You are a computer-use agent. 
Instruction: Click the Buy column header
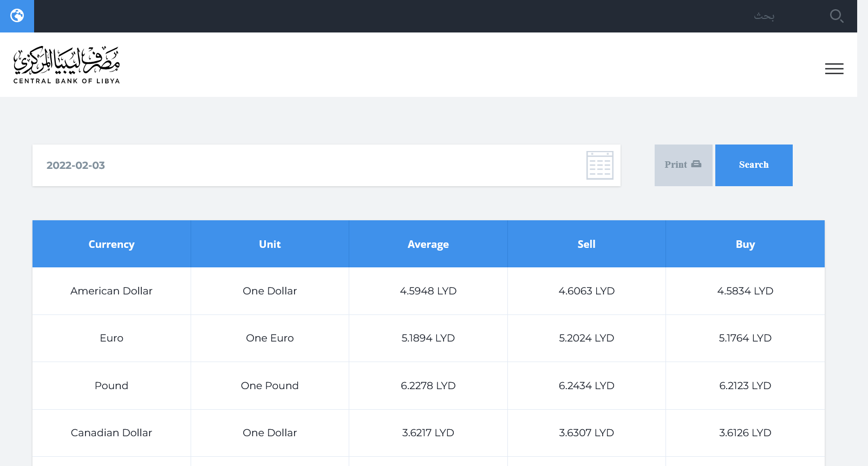coord(745,244)
